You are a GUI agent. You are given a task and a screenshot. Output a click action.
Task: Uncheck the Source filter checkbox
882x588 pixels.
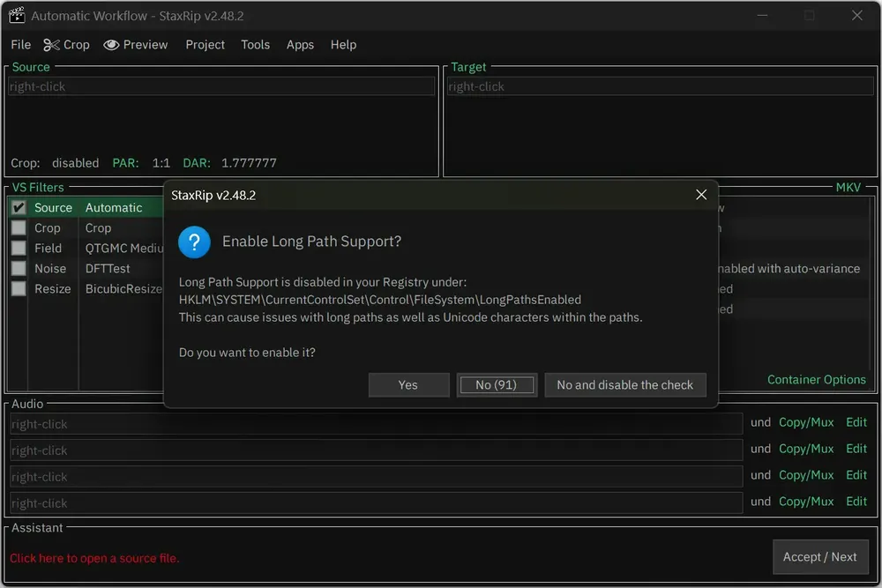(x=19, y=207)
